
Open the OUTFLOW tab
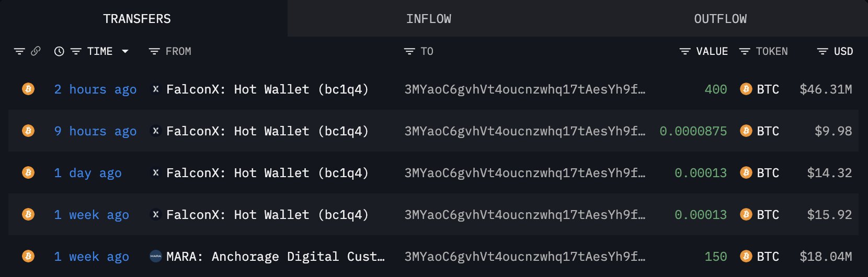point(720,19)
